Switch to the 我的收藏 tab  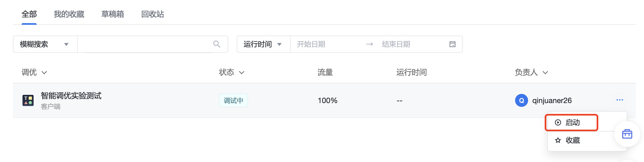pos(69,14)
